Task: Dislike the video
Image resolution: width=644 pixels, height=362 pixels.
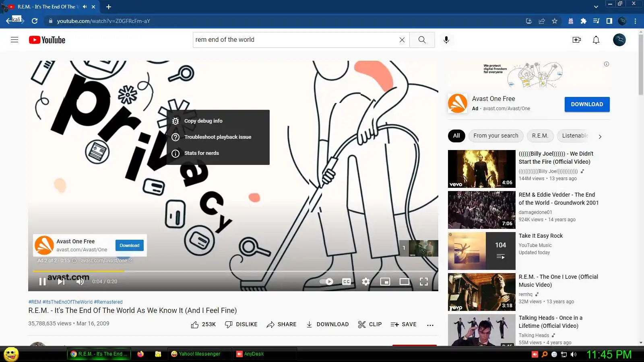Action: click(241, 325)
